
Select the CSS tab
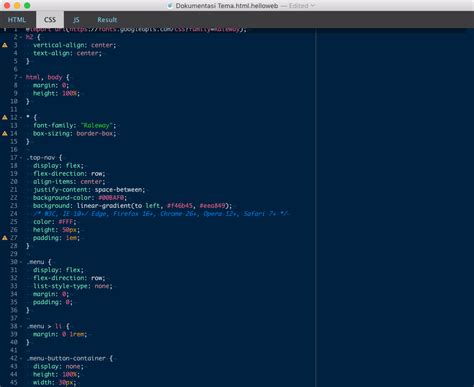(x=50, y=20)
